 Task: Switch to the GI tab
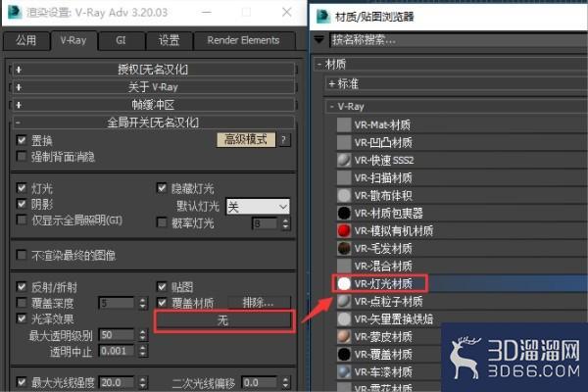[x=121, y=40]
